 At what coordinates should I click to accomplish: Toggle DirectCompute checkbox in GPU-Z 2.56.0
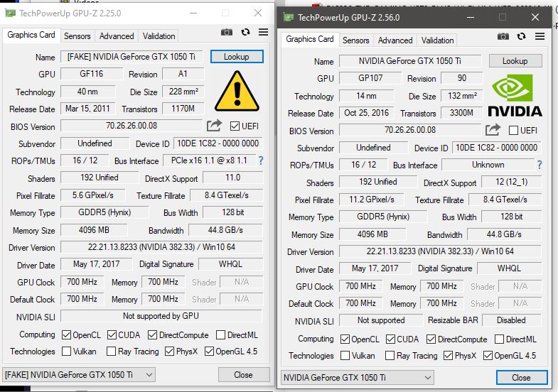click(x=431, y=339)
